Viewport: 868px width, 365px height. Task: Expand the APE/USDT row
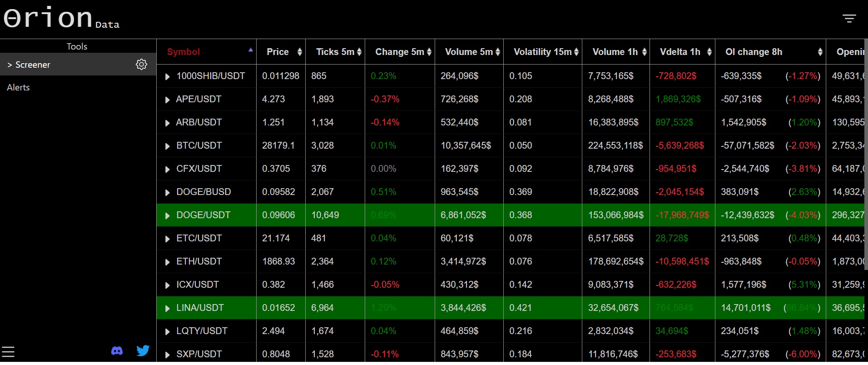(x=167, y=100)
